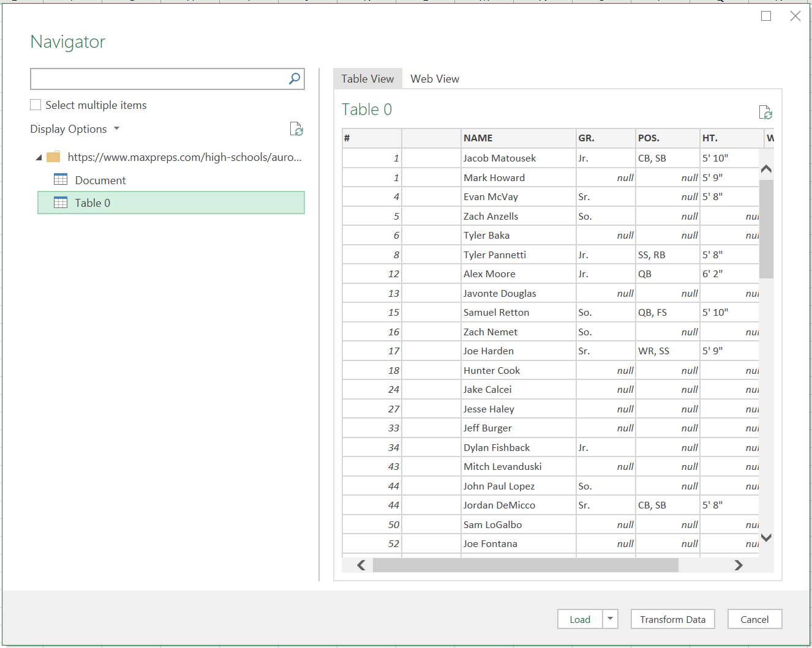The image size is (812, 648).
Task: Click the Document table icon
Action: click(61, 180)
